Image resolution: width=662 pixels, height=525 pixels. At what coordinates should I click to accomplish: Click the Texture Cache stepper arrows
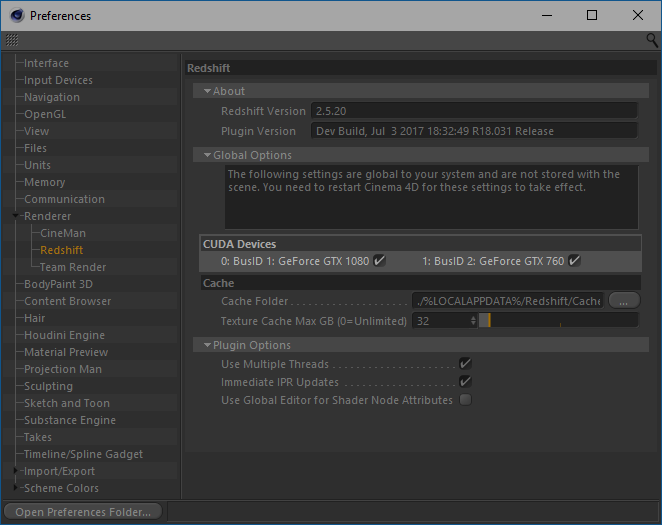pyautogui.click(x=473, y=321)
